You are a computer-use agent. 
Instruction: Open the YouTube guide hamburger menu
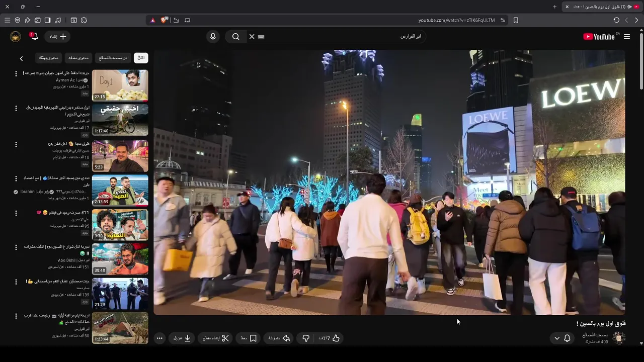[x=627, y=36]
